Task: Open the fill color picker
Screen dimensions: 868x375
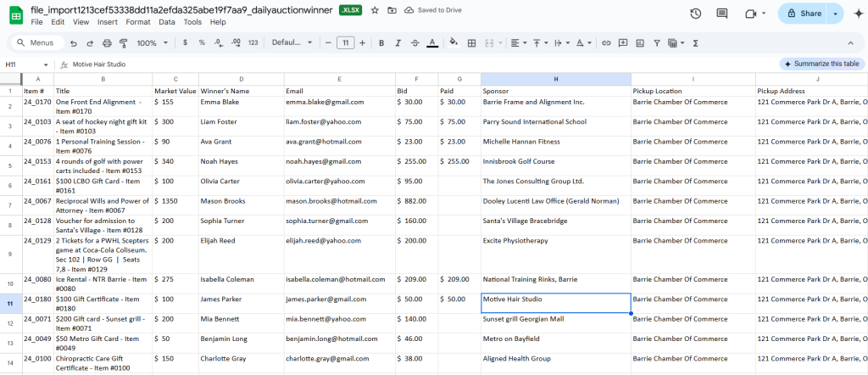Action: [x=454, y=42]
